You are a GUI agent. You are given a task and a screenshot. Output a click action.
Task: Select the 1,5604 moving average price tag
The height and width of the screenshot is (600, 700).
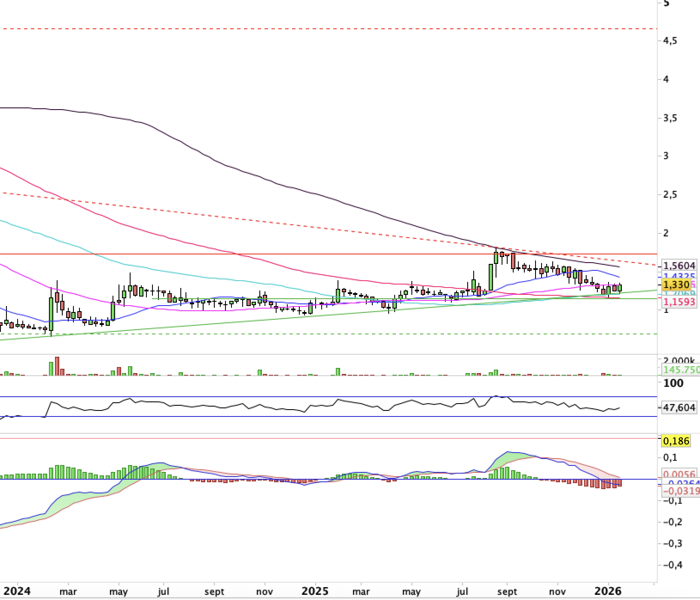pos(679,266)
